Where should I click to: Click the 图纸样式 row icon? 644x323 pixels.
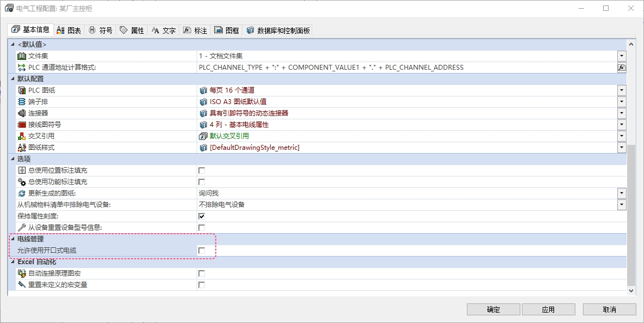pos(22,148)
